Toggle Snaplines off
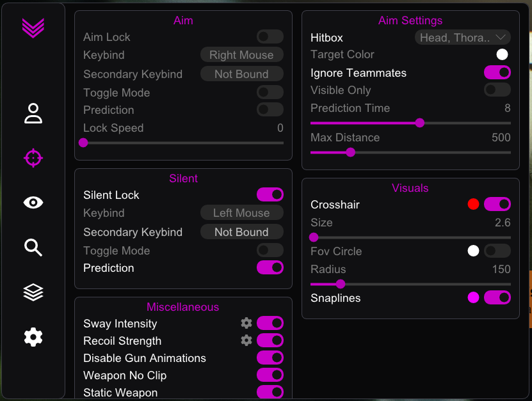Viewport: 532px width, 401px height. point(497,297)
